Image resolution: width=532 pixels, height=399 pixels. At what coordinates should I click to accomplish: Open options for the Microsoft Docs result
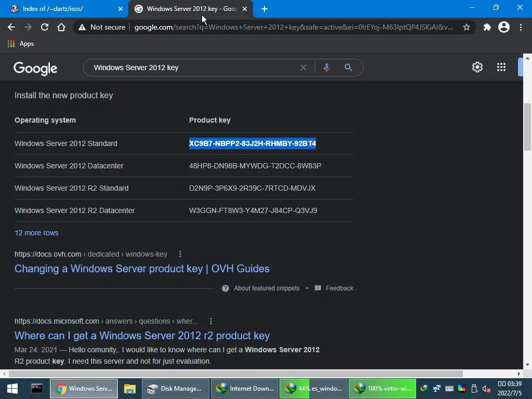211,321
